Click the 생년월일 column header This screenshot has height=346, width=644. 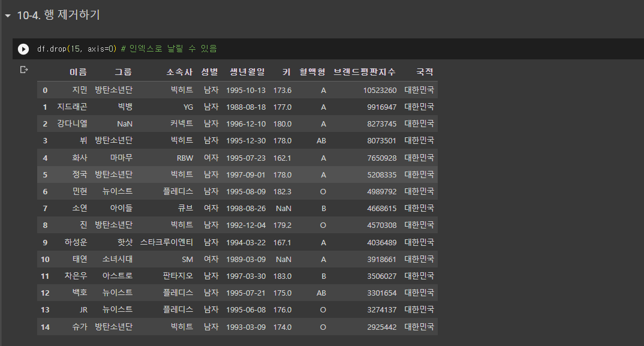point(247,73)
